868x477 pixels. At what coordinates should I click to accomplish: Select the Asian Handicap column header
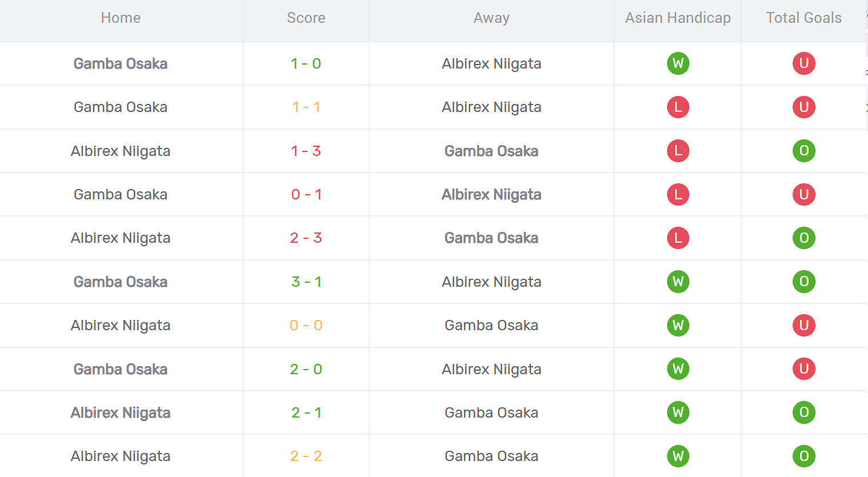[x=677, y=18]
